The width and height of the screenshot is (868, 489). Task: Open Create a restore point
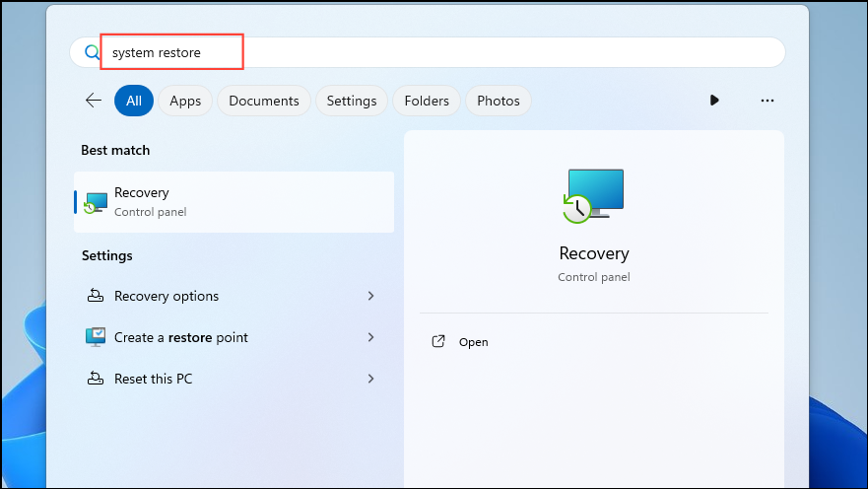[x=234, y=337]
